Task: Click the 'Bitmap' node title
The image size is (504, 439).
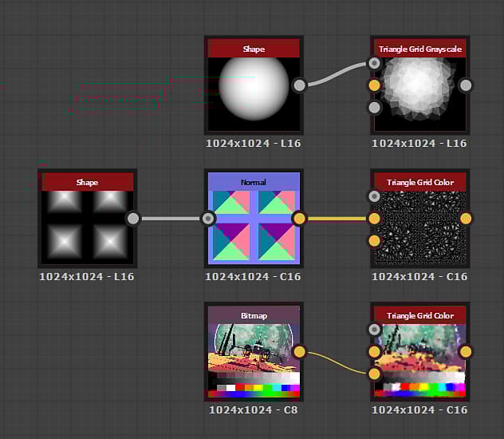Action: 254,315
